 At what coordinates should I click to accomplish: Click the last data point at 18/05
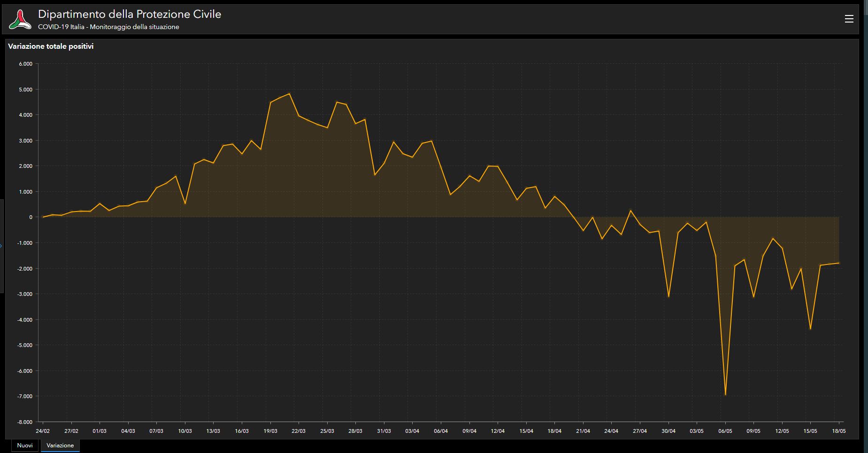pos(838,263)
